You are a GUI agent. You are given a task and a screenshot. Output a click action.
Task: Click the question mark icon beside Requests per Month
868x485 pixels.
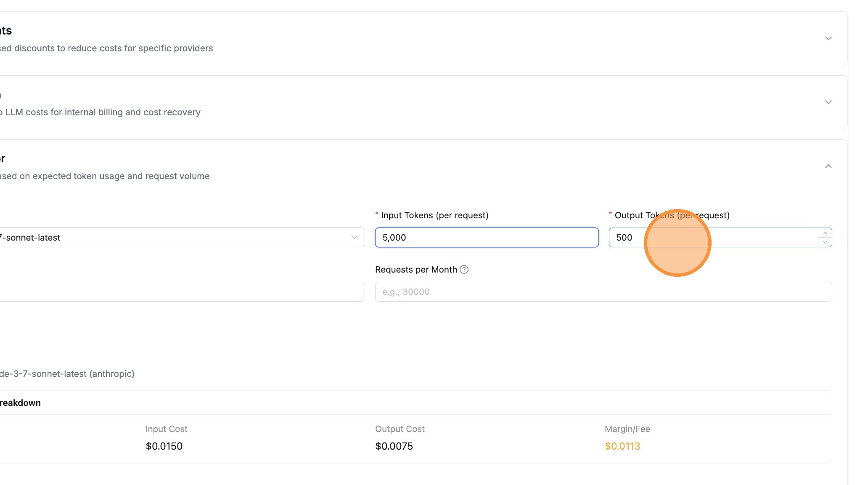coord(464,270)
